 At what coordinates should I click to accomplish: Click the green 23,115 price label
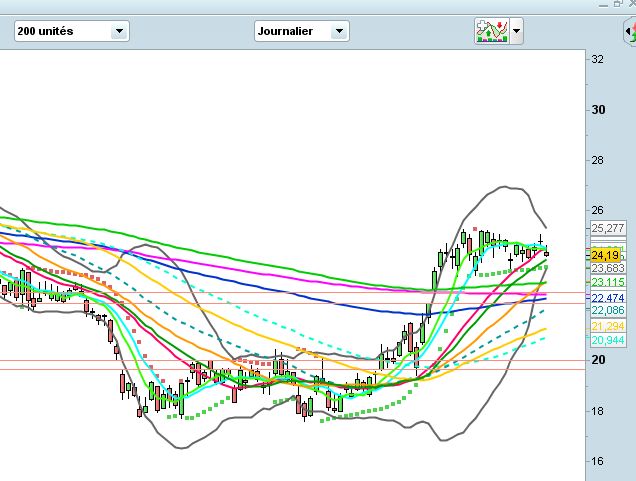(x=608, y=282)
